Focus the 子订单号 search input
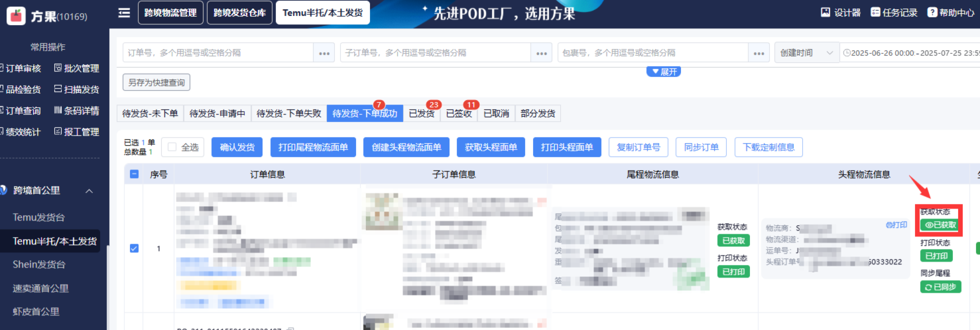The height and width of the screenshot is (330, 980). tap(436, 53)
